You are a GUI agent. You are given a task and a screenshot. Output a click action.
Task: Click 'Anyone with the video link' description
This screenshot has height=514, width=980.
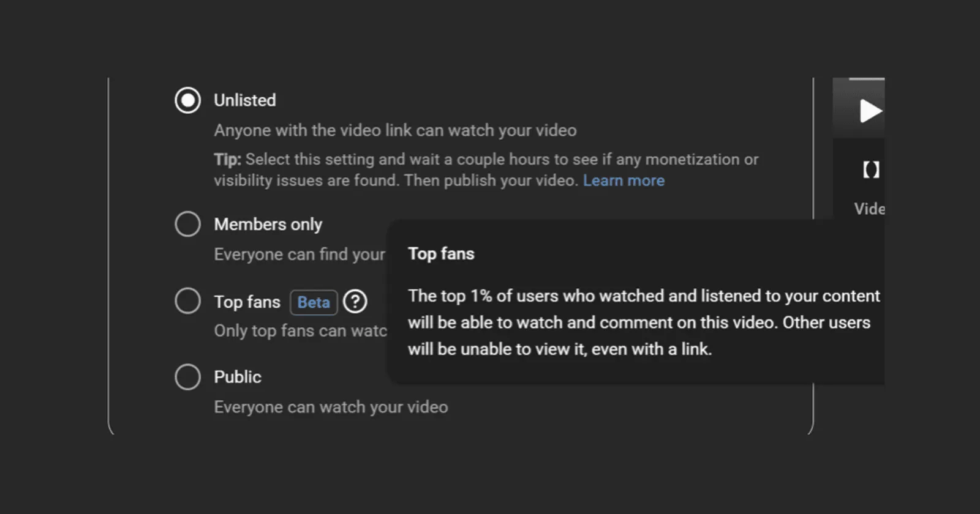[x=395, y=130]
